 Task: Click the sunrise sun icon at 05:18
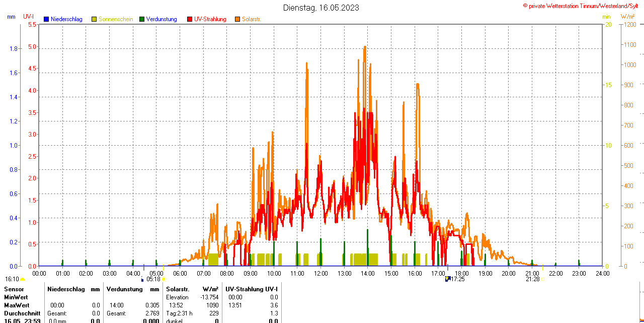[163, 279]
